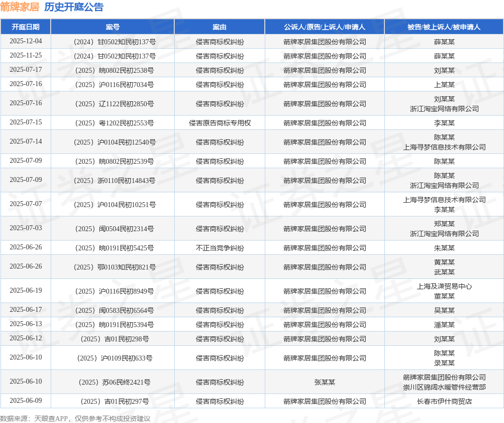This screenshot has height=423, width=504.
Task: Click the date 2025-06-17
Action: (26, 309)
